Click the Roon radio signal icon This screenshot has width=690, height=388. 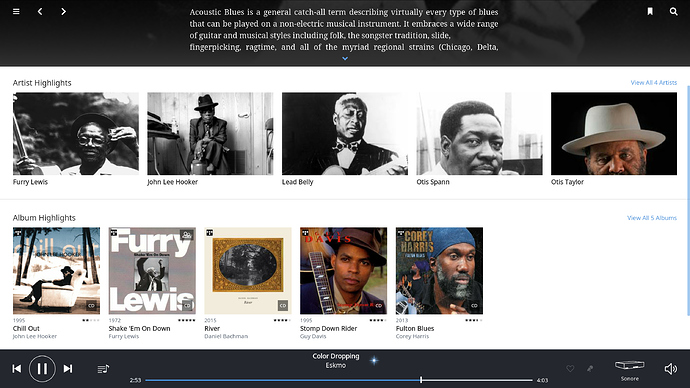(x=374, y=361)
